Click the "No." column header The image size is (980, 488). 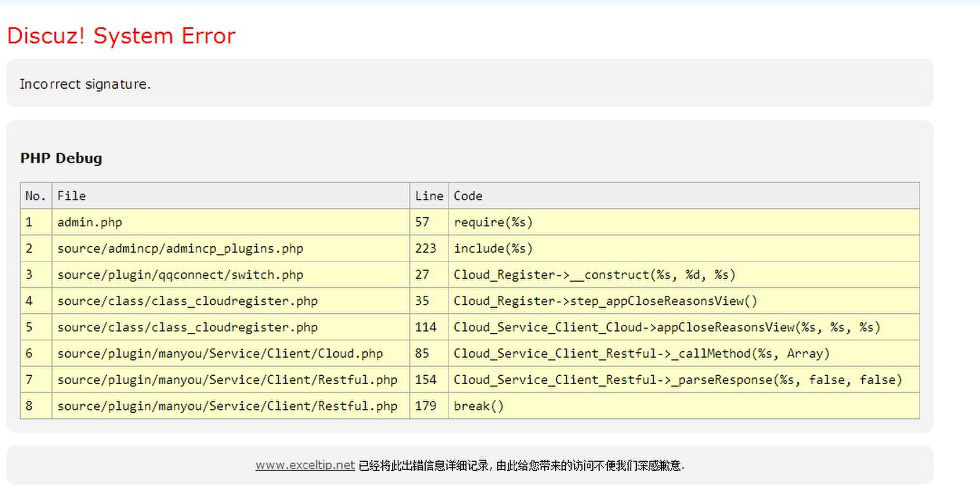click(36, 196)
